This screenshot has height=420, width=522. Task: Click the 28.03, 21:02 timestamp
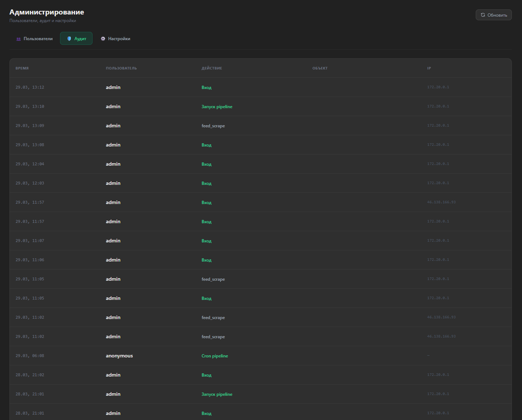point(30,375)
